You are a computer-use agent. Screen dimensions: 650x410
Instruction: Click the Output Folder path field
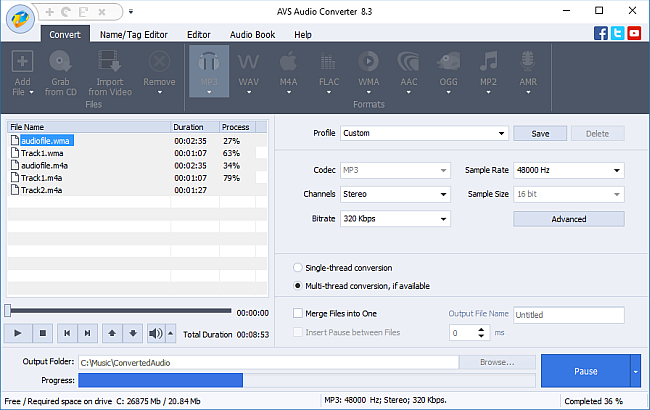[x=269, y=363]
